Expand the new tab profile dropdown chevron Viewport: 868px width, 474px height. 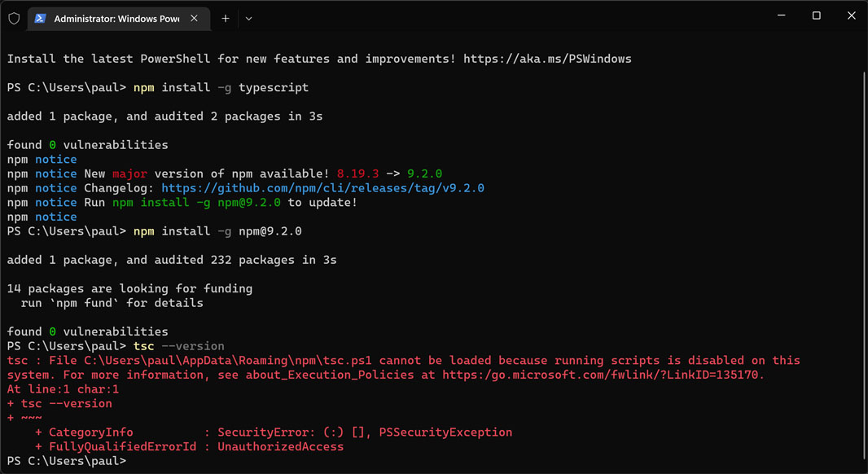(248, 18)
